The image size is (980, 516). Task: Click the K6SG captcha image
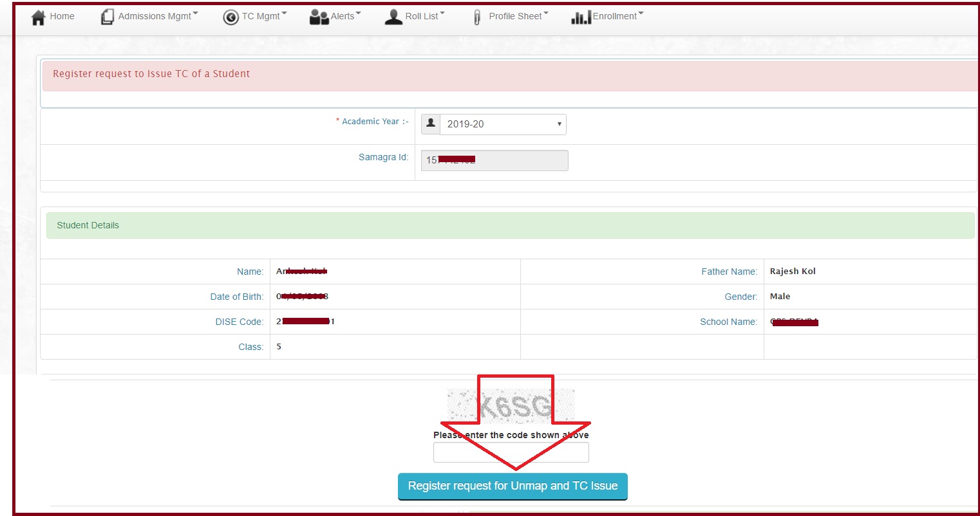tap(511, 405)
